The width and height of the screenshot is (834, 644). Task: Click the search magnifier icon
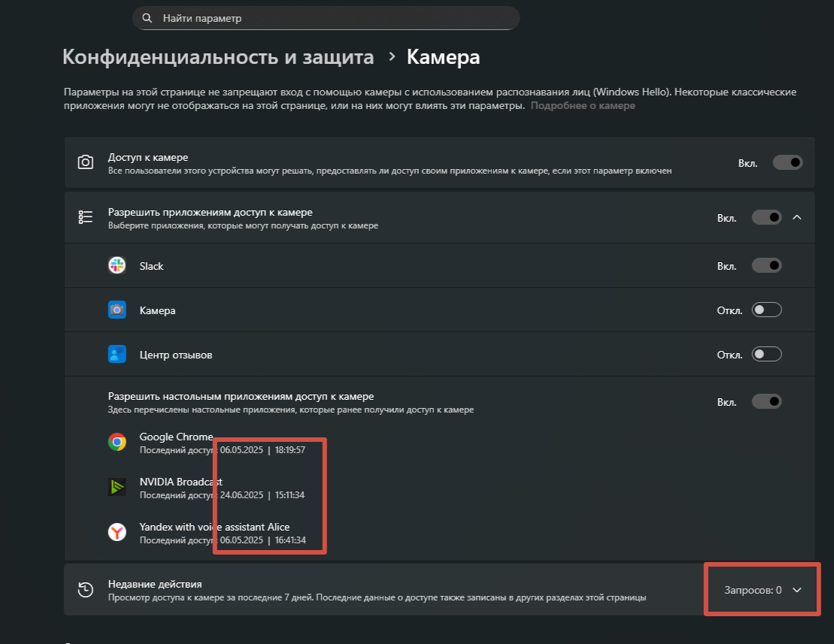point(147,18)
